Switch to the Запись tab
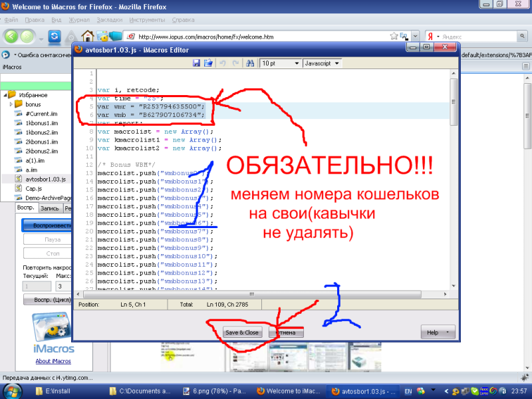Screen dimensions: 532x399 [50, 208]
